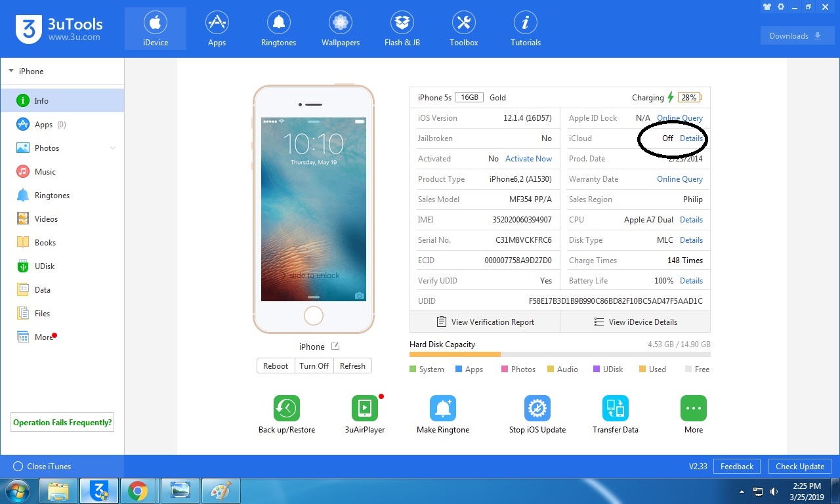Select Data in the sidebar
840x504 pixels.
click(62, 289)
